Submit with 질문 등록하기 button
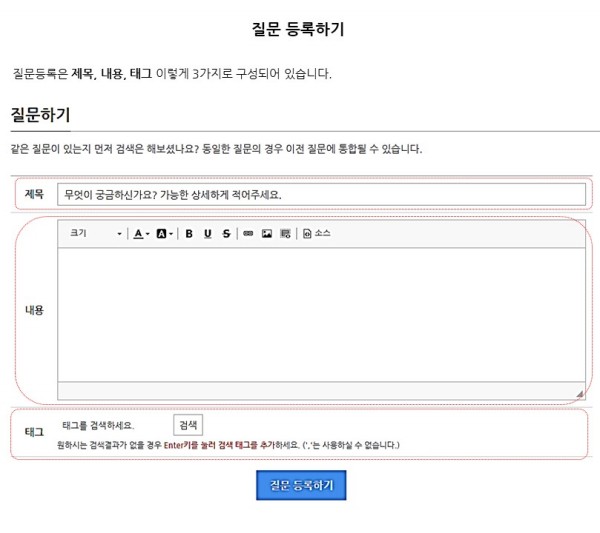The width and height of the screenshot is (600, 533). pyautogui.click(x=301, y=485)
